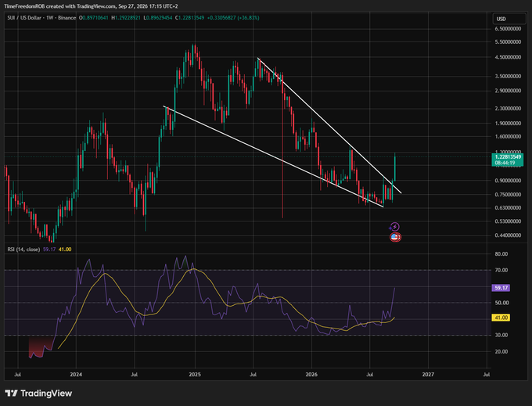
Task: Click the SUI / US Dollar symbol title
Action: click(41, 18)
